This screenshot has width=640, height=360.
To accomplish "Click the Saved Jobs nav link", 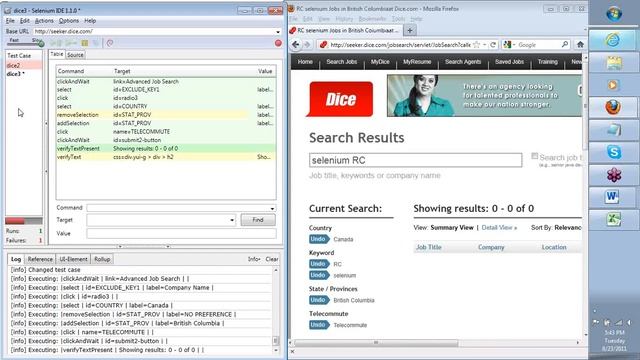I will 509,62.
